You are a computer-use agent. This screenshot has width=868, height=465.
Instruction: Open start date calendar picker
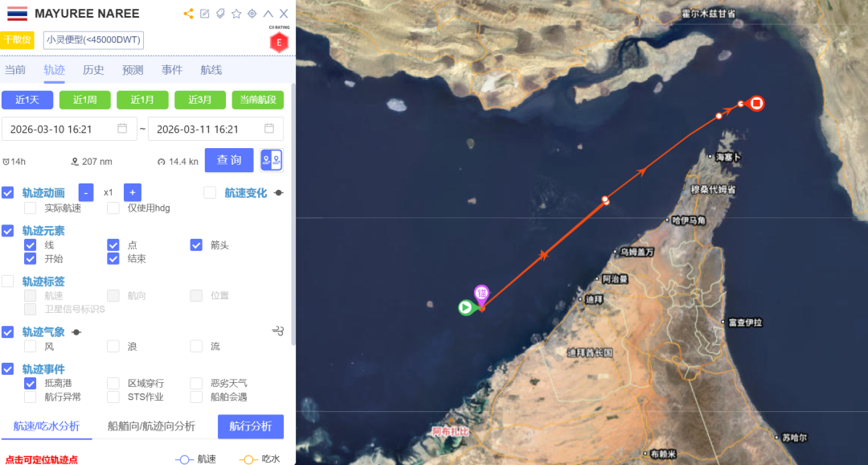[122, 129]
